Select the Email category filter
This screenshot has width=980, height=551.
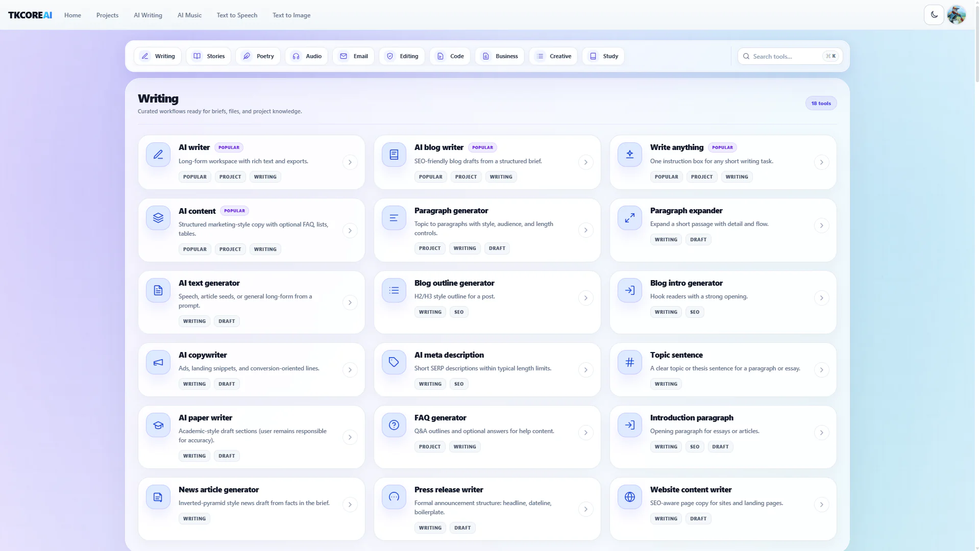pyautogui.click(x=354, y=56)
